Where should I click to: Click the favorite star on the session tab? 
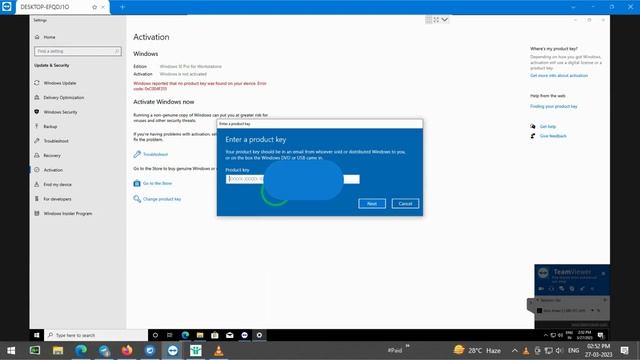point(95,7)
